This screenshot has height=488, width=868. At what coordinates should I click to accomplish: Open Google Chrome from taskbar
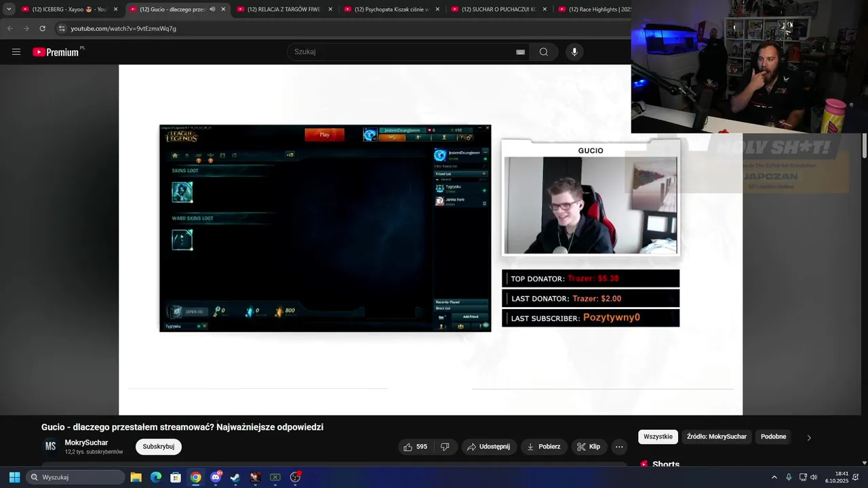click(x=195, y=477)
